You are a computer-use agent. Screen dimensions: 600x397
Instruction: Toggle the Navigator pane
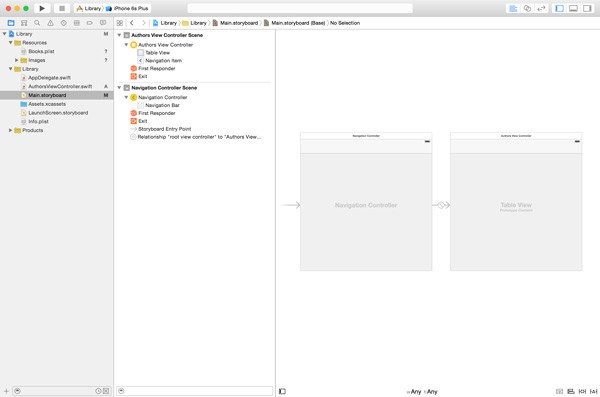pyautogui.click(x=559, y=8)
